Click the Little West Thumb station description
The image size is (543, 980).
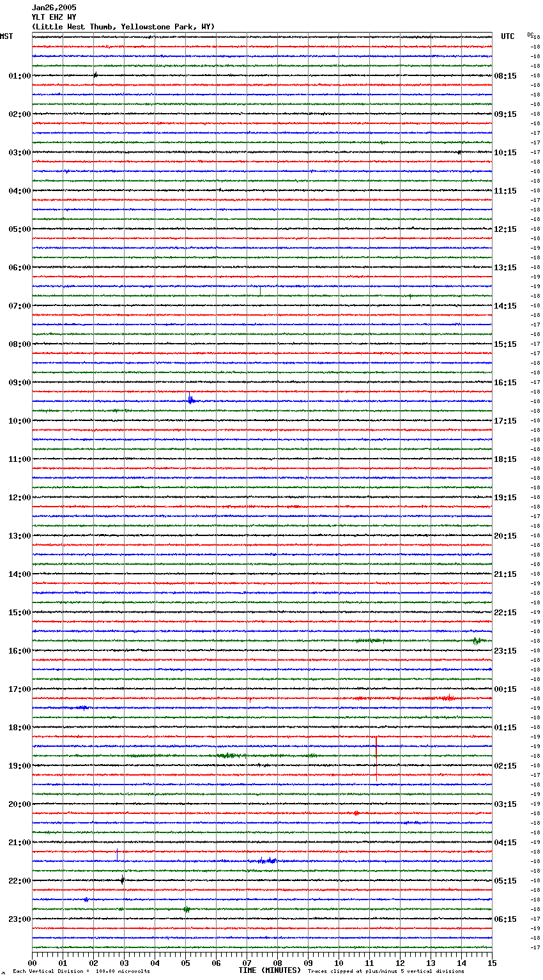tap(123, 27)
